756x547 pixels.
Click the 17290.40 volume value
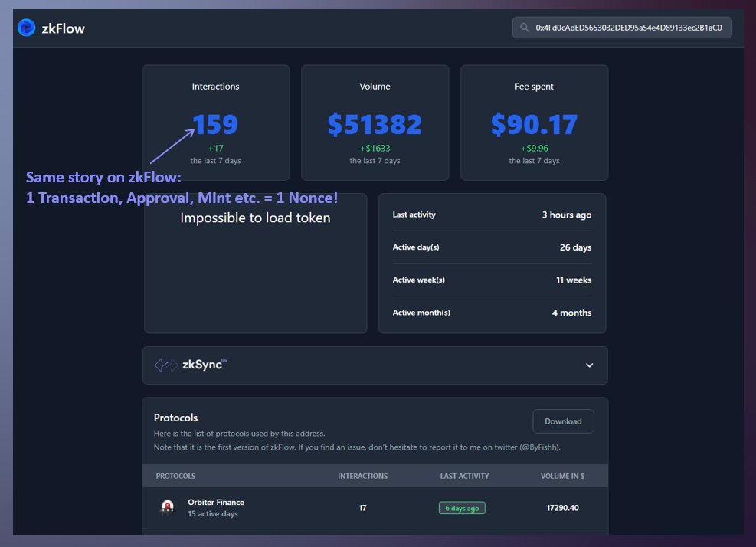[x=562, y=508]
